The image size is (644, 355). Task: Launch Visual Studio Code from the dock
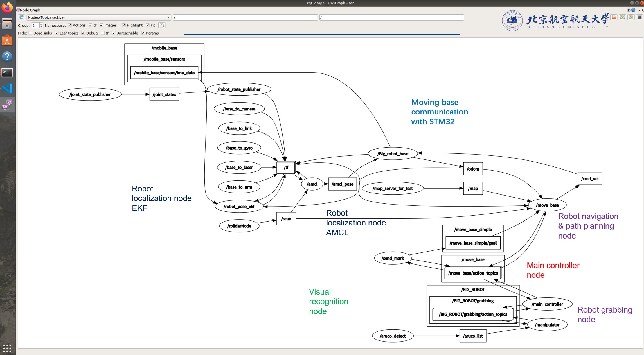click(7, 89)
